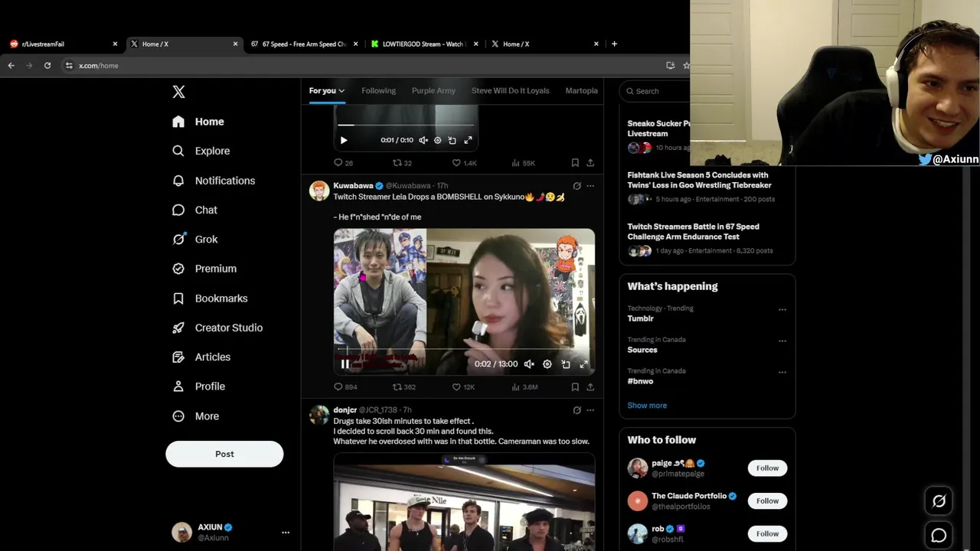Image resolution: width=980 pixels, height=551 pixels.
Task: Share the post with 55K views
Action: pyautogui.click(x=590, y=163)
